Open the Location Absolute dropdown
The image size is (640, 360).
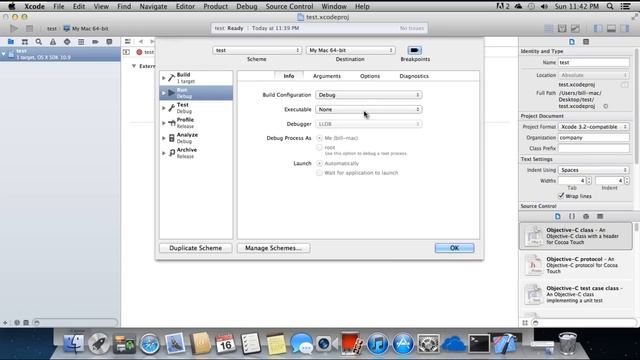point(593,75)
